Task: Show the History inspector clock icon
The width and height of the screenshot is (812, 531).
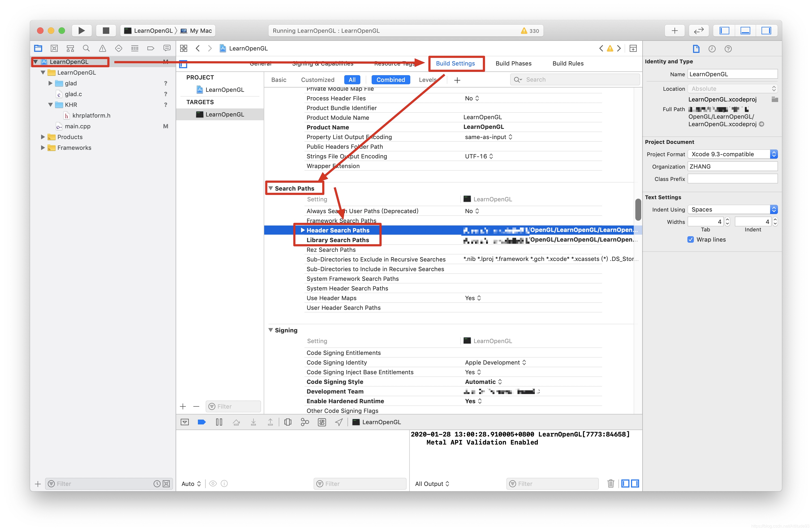Action: point(712,49)
